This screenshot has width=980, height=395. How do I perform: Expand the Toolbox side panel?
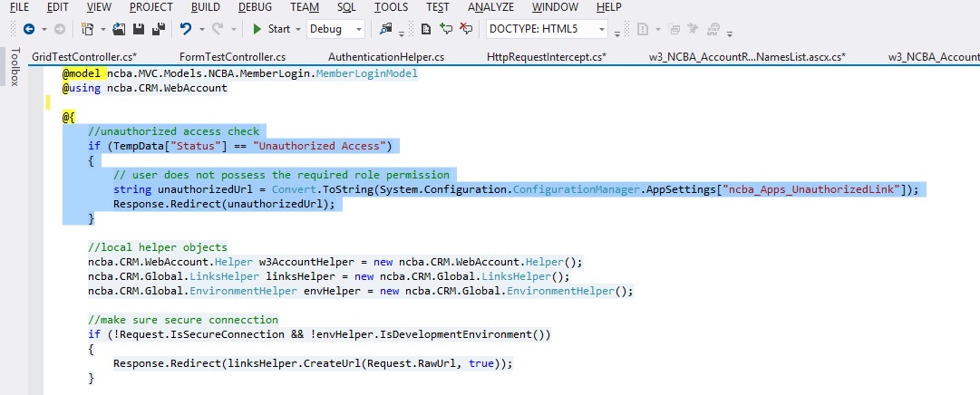pos(15,65)
